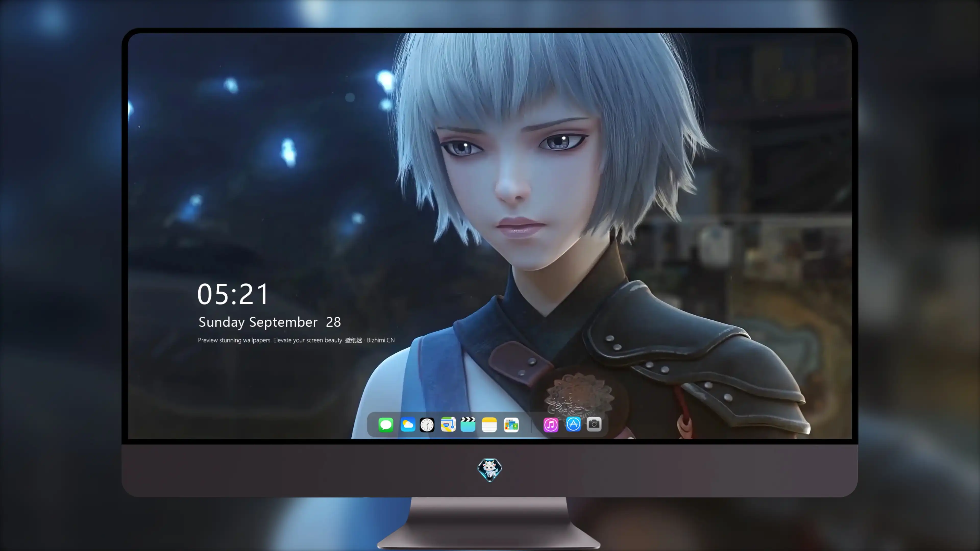Click the dragon mascot logo on monitor chin

pos(490,470)
